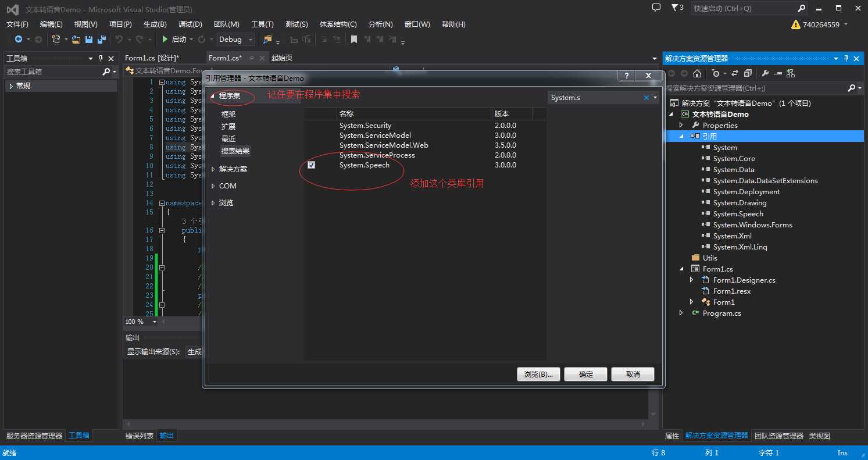The height and width of the screenshot is (460, 868).
Task: Expand the Properties node in Solution Explorer
Action: pos(681,125)
